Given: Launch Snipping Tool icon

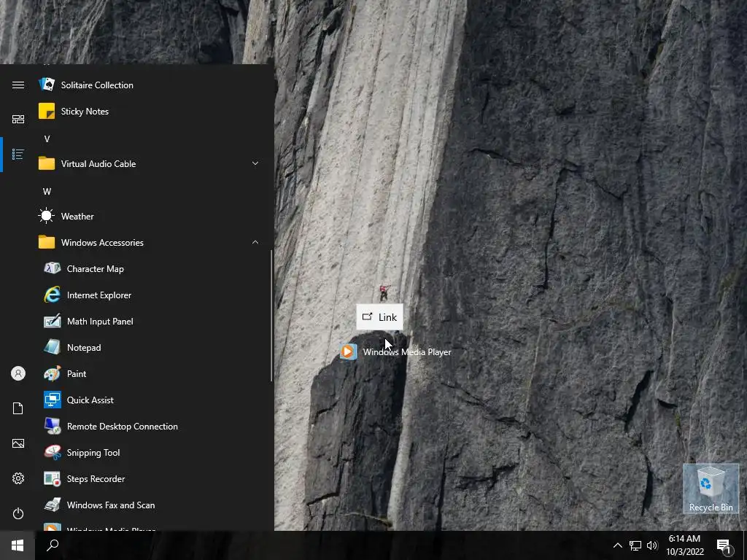Looking at the screenshot, I should click(x=53, y=452).
